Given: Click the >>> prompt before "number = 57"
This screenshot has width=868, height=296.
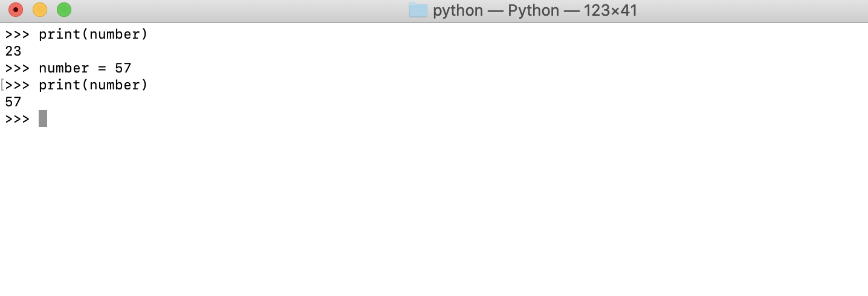Looking at the screenshot, I should click(17, 68).
